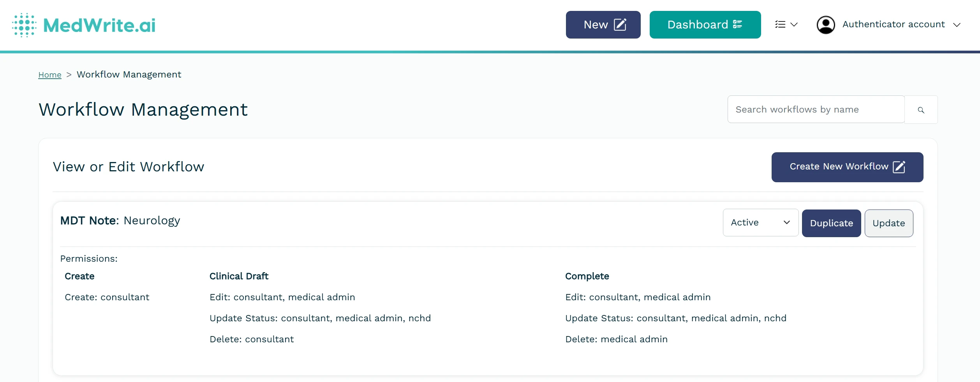Duplicate the Neurology MDT Note workflow
The image size is (980, 382).
coord(831,223)
